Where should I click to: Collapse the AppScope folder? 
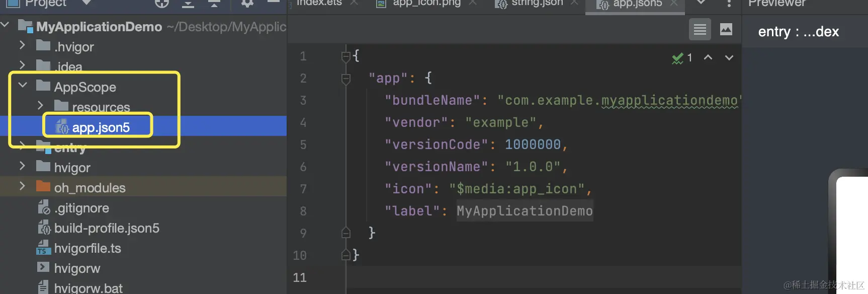pos(23,86)
